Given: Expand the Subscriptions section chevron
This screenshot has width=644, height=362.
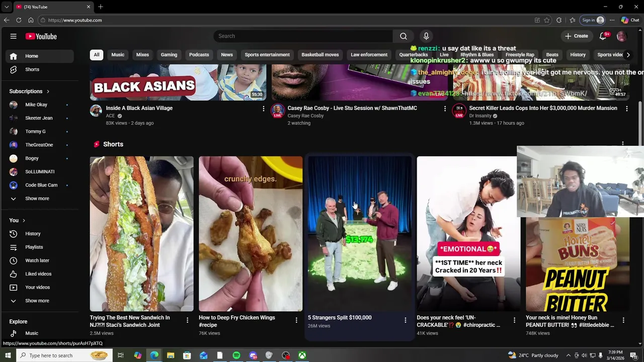Looking at the screenshot, I should coord(48,92).
